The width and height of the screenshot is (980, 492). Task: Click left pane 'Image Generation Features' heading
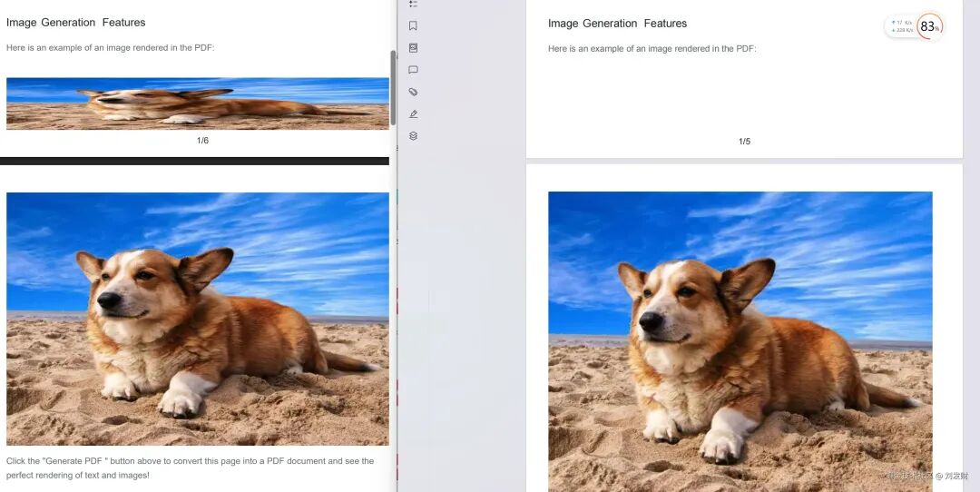coord(75,23)
